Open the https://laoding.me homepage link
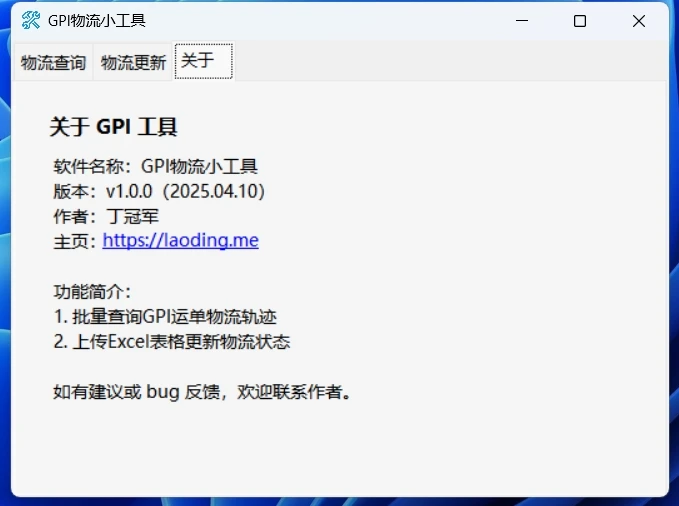This screenshot has height=506, width=679. tap(181, 240)
